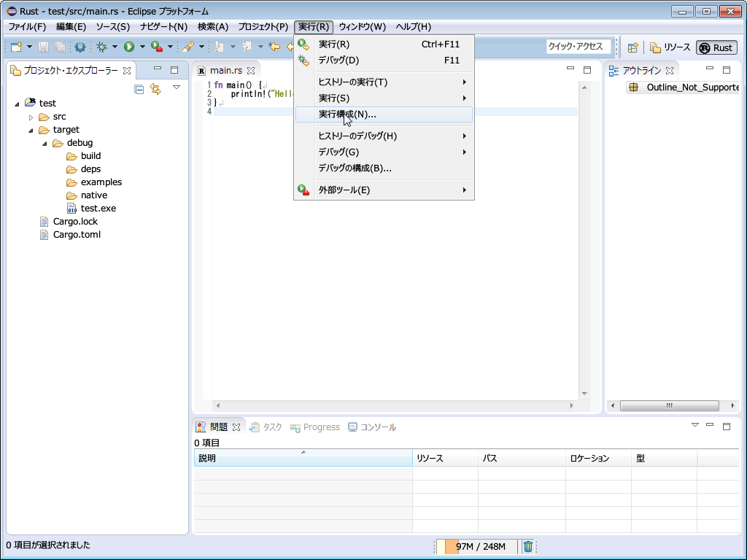Image resolution: width=747 pixels, height=560 pixels.
Task: Open the ファイル(F) menu
Action: point(27,27)
